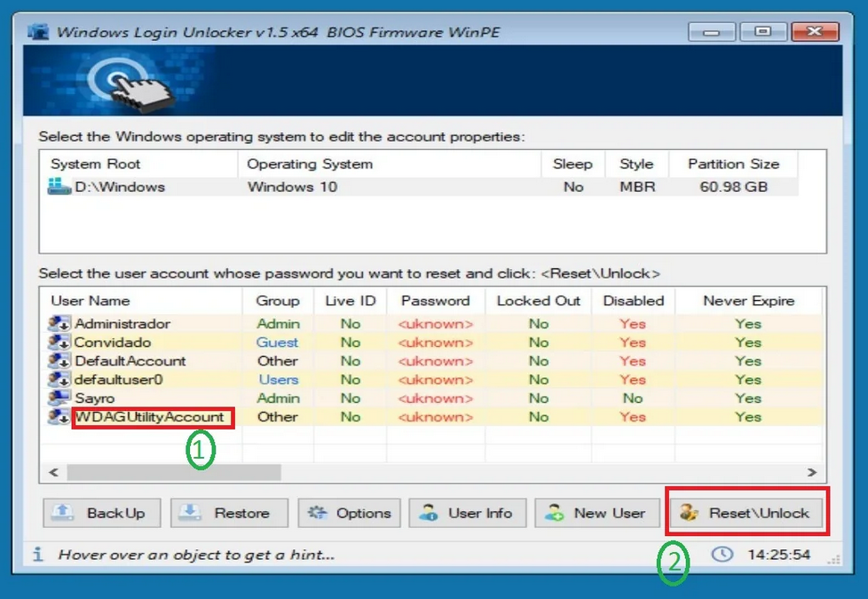Click Administrador's <uknown> password cell
The image size is (868, 599).
pyautogui.click(x=436, y=324)
